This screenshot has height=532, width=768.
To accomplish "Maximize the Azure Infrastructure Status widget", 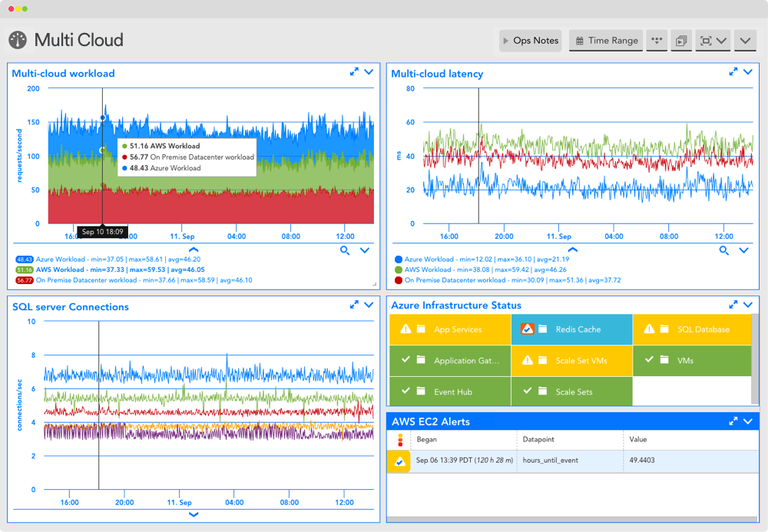I will tap(733, 305).
